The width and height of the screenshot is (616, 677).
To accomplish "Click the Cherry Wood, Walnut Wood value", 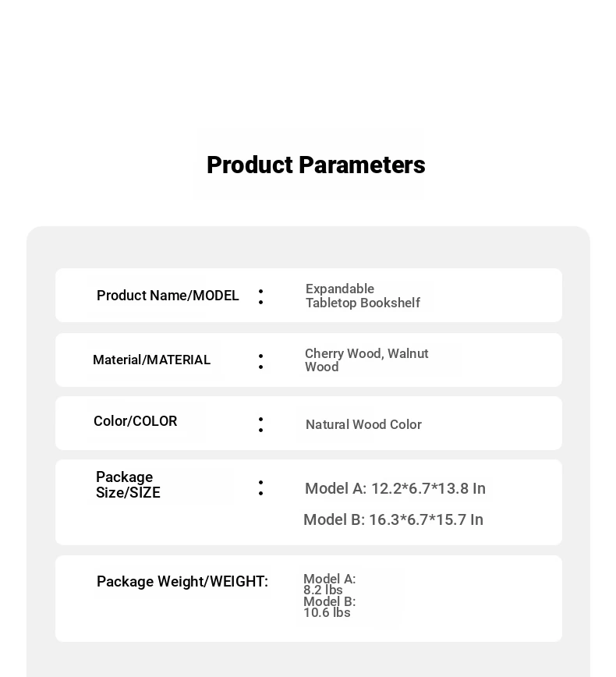I will [366, 360].
